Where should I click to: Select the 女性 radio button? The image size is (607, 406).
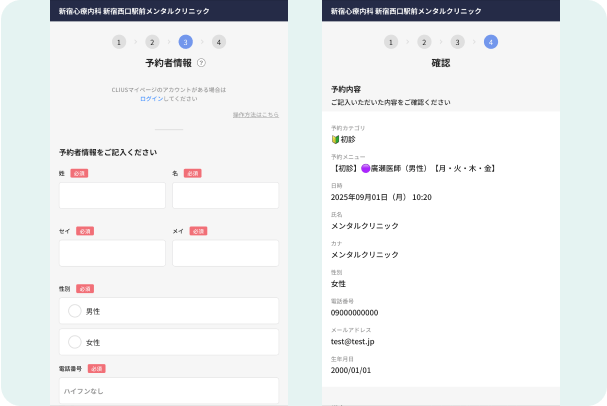click(75, 342)
